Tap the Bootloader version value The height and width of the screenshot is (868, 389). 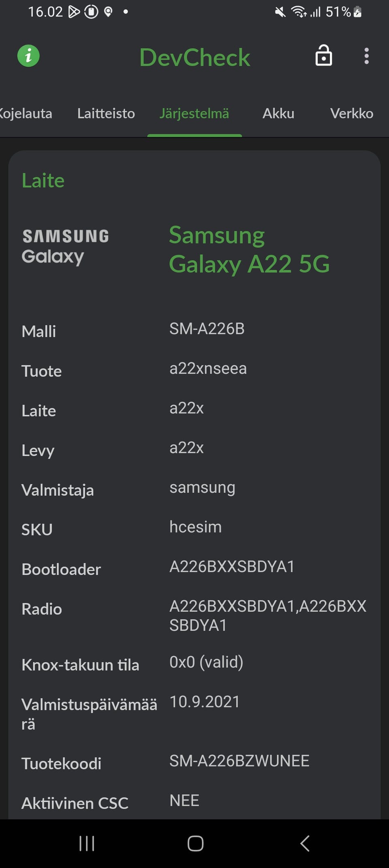(232, 567)
